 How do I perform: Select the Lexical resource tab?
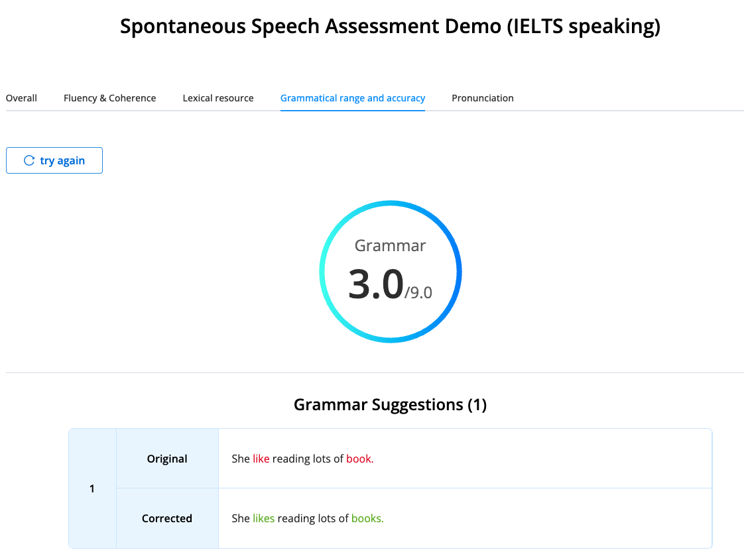point(218,98)
